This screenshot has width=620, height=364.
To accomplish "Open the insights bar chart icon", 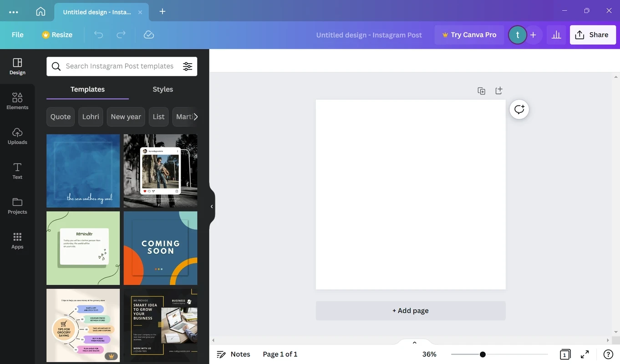I will tap(556, 35).
